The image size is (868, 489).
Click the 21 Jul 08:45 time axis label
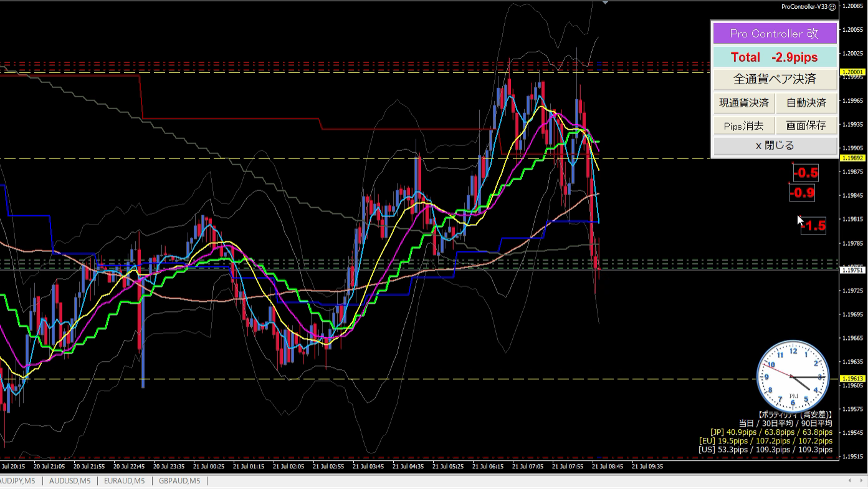tap(607, 466)
